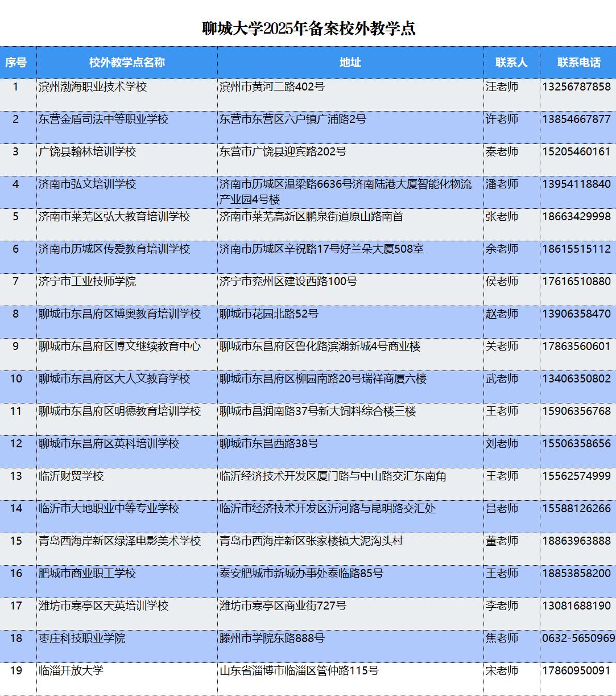
Task: Select the 聊城市东昌府区博奥教育培训学校 cell
Action: coord(119,314)
